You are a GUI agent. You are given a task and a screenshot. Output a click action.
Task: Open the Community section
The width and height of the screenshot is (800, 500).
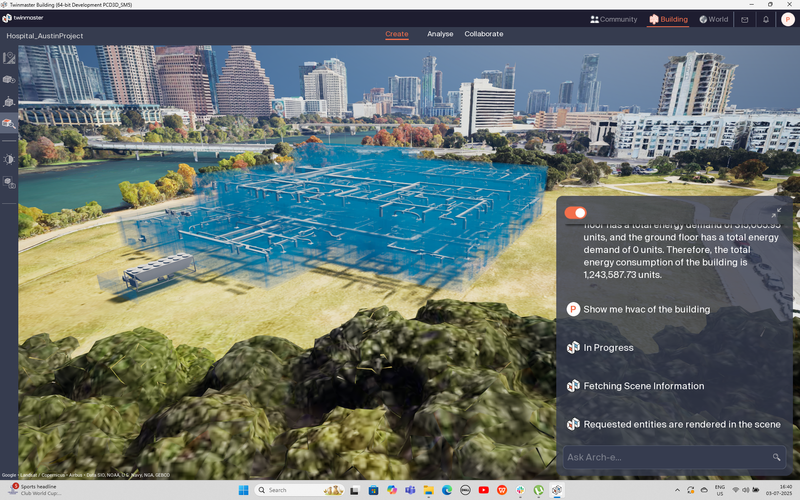(613, 19)
